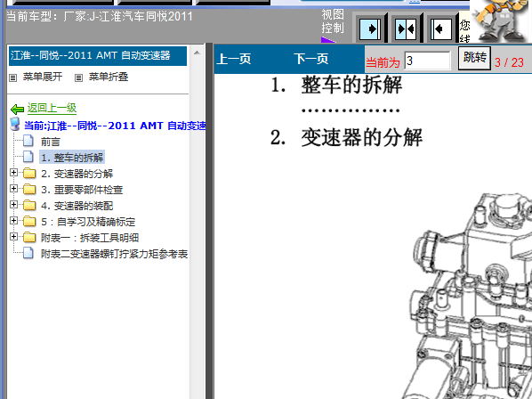Click the 3 / 23 page count text

point(509,62)
